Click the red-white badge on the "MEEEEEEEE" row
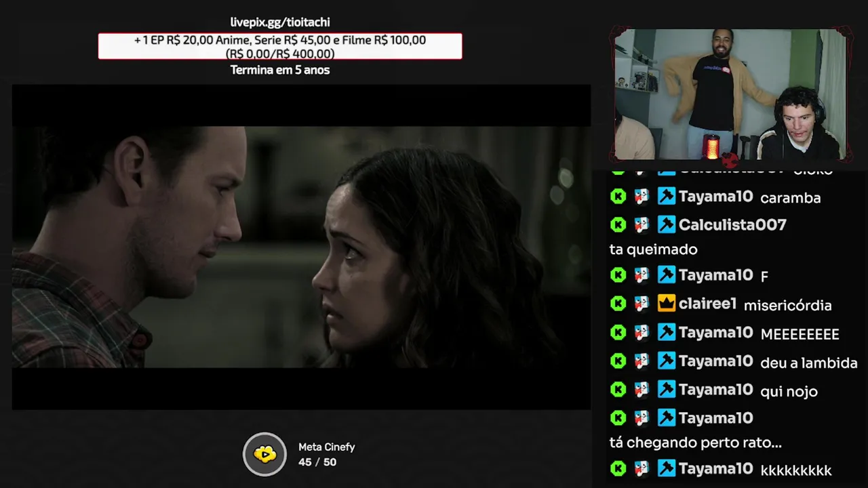 pyautogui.click(x=642, y=332)
